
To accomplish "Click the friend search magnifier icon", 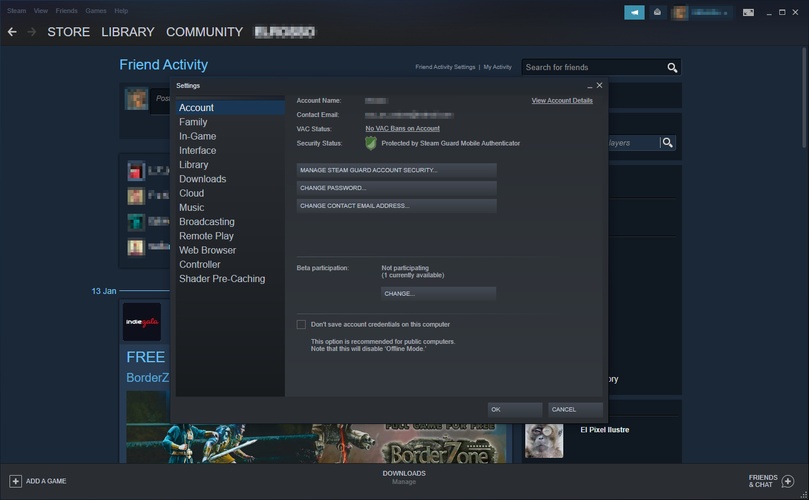I will [672, 68].
